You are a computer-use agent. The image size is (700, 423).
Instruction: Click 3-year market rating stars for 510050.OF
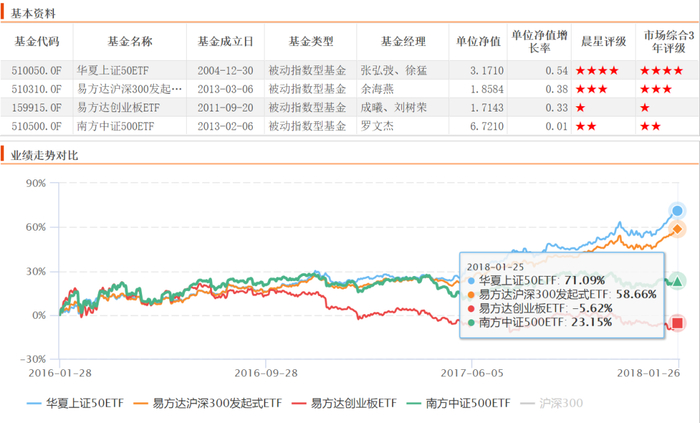point(662,70)
